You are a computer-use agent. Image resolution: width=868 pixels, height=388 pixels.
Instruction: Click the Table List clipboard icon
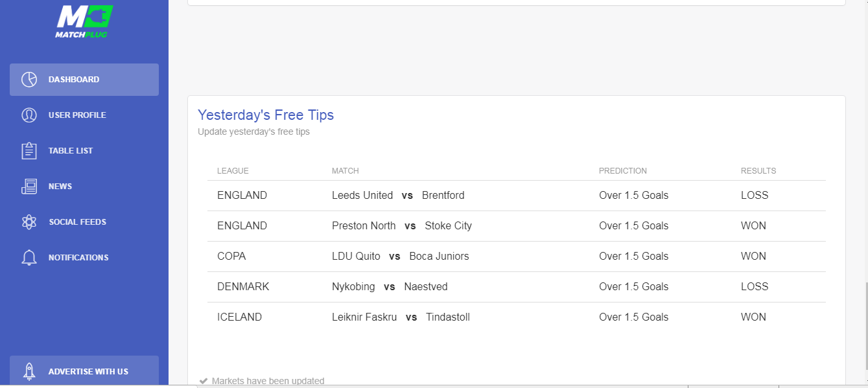coord(29,151)
